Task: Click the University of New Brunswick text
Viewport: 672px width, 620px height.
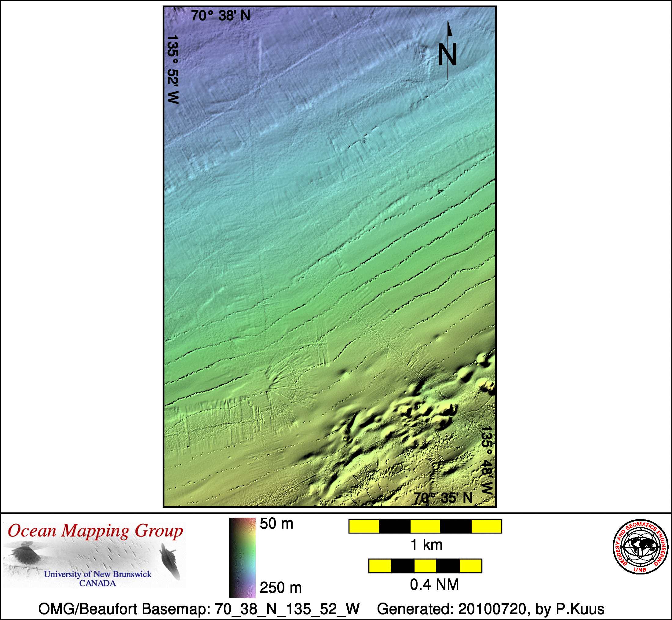Action: [97, 574]
